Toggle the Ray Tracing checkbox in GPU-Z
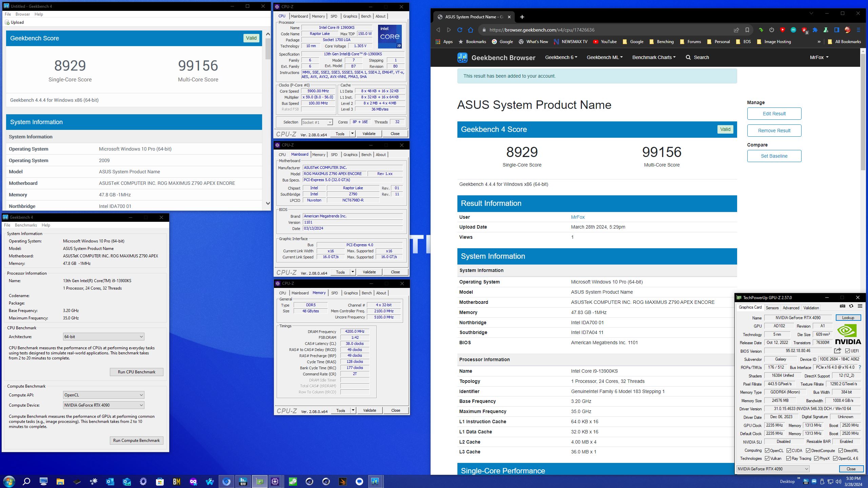The width and height of the screenshot is (868, 488). [x=789, y=458]
